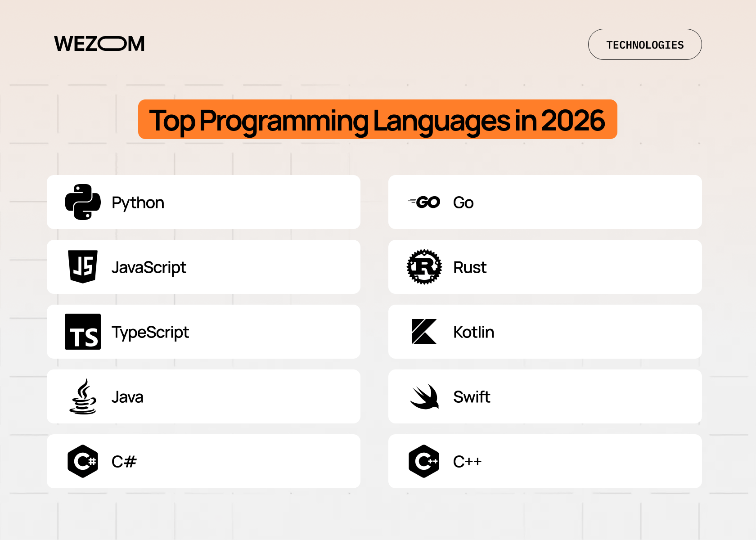
Task: Click the Go language logo icon
Action: [424, 202]
